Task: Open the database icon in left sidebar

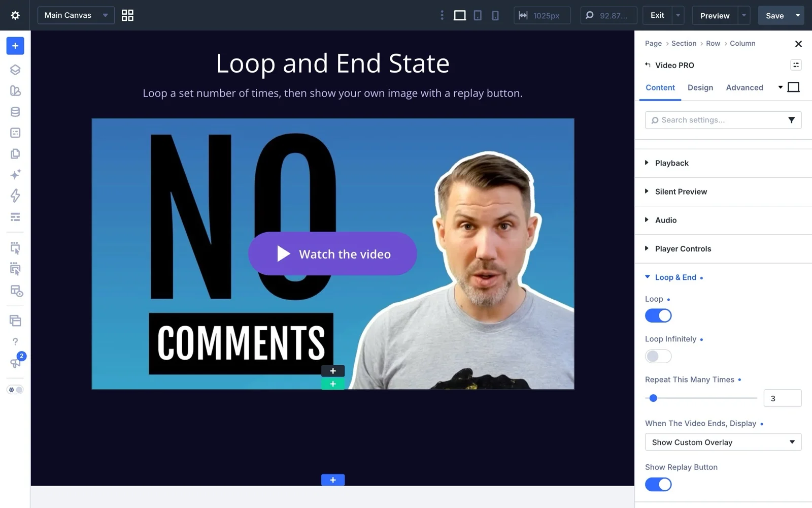Action: click(15, 112)
